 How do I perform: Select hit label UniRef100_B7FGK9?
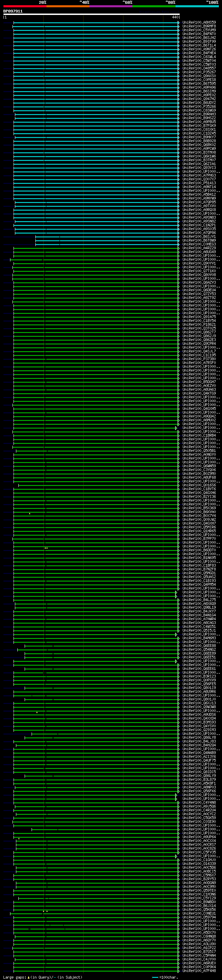point(199,125)
